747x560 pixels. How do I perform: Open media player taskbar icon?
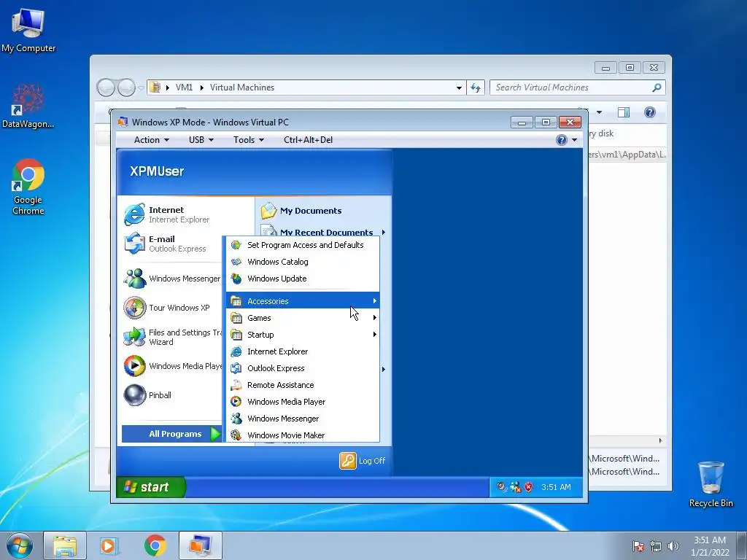109,545
